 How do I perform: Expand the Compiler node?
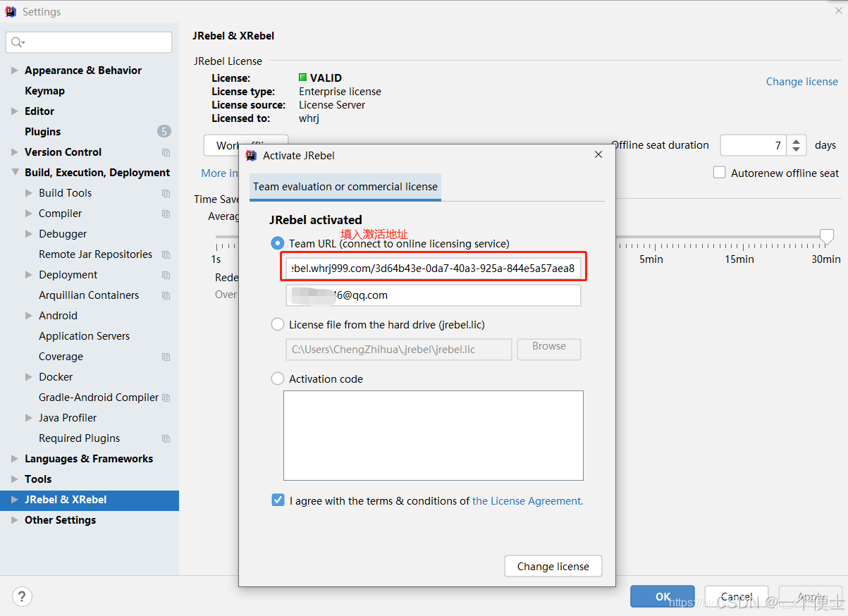29,214
